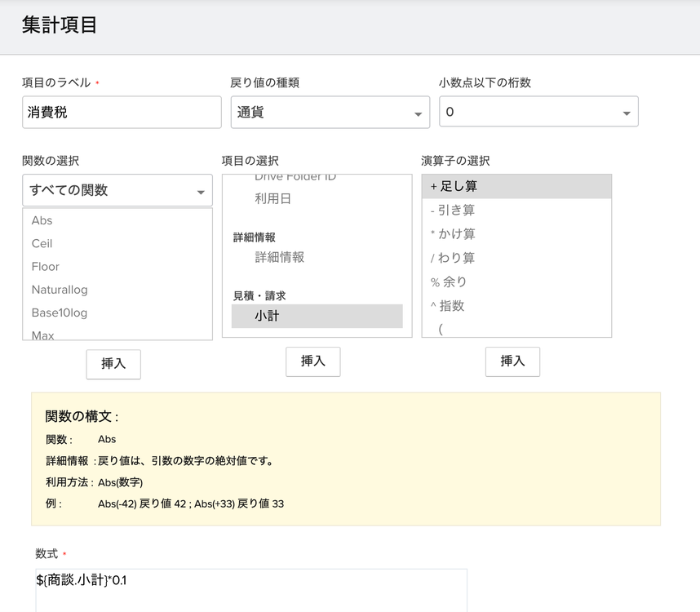Select the Naturallog function

click(x=60, y=290)
